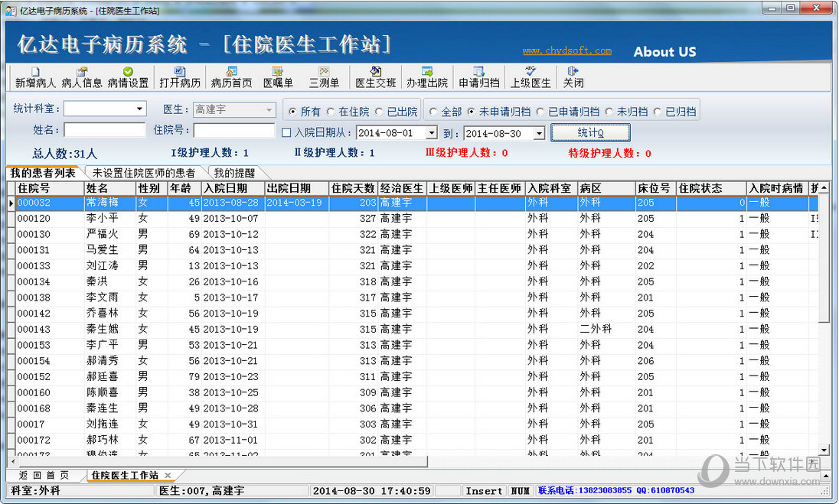Open the 病情设置 toolbar icon
The height and width of the screenshot is (504, 839).
[x=128, y=77]
